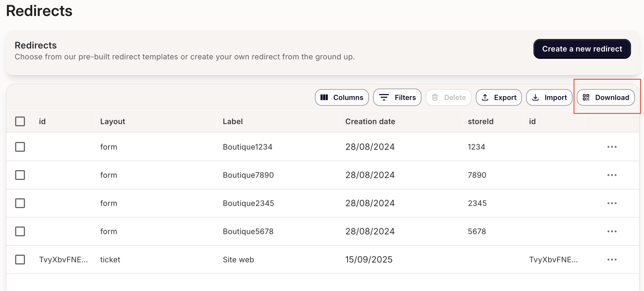The height and width of the screenshot is (291, 644).
Task: Sort the table by Creation date
Action: [x=370, y=121]
